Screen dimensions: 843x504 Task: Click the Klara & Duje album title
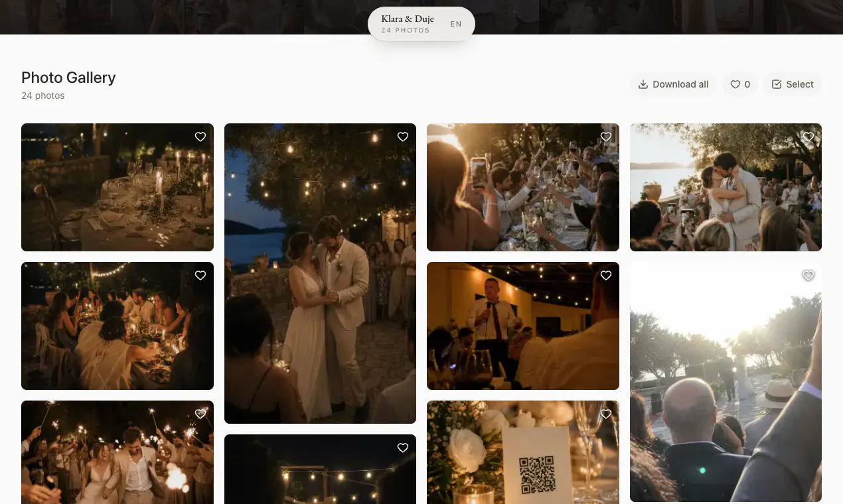tap(408, 19)
